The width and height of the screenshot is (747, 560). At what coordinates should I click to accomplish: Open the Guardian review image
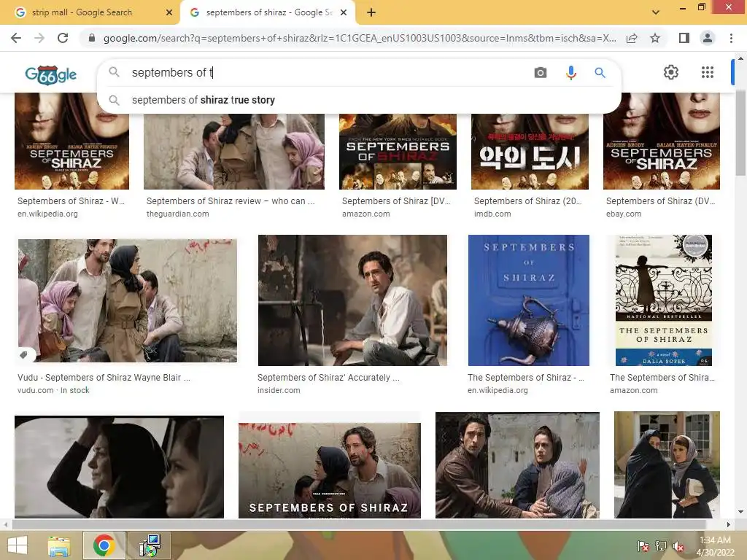click(234, 152)
